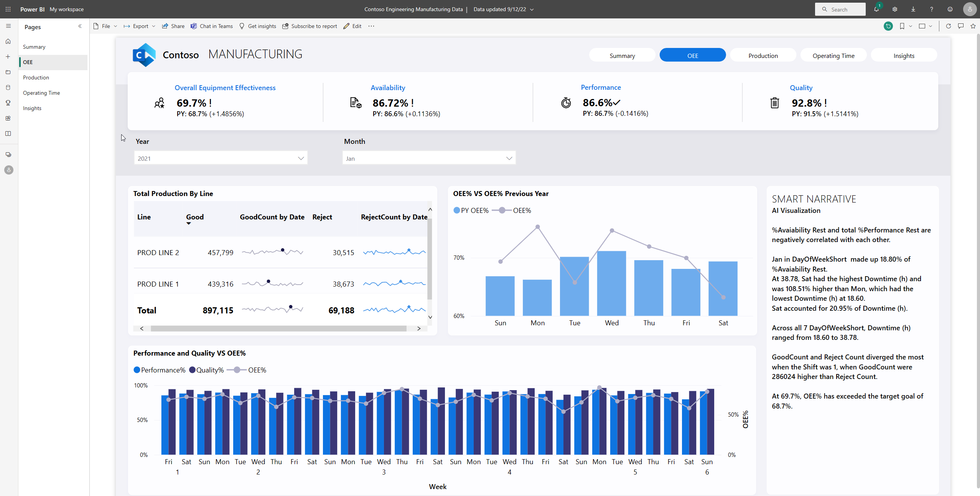Open notifications with the bell icon
This screenshot has width=980, height=496.
877,9
